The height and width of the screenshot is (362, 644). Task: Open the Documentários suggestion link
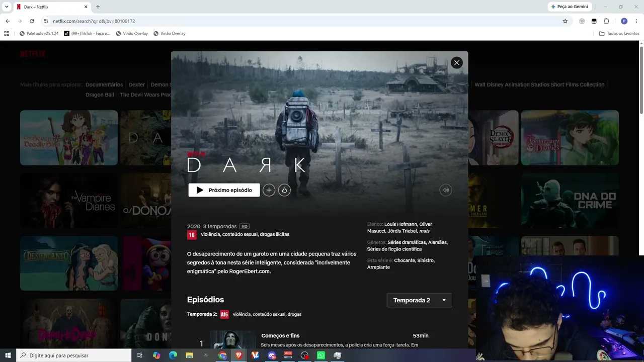(x=104, y=84)
